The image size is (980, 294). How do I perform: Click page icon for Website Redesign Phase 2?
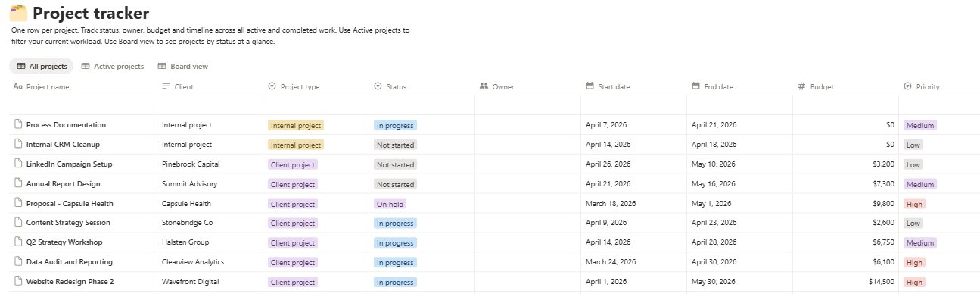[x=18, y=282]
